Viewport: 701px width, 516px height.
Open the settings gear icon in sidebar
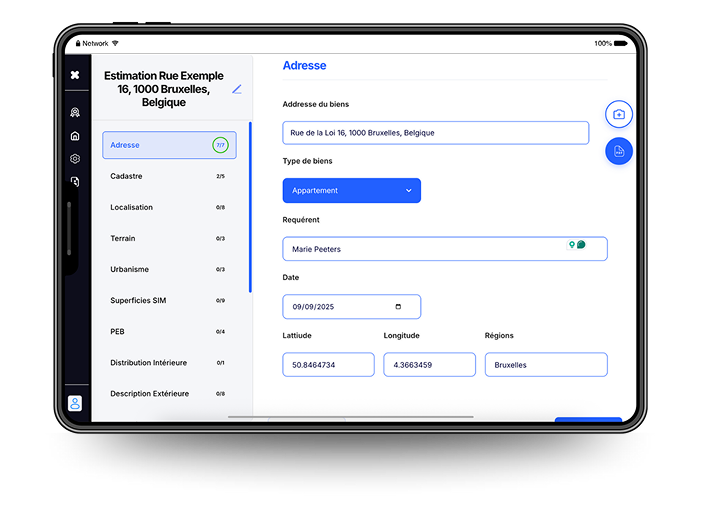75,159
